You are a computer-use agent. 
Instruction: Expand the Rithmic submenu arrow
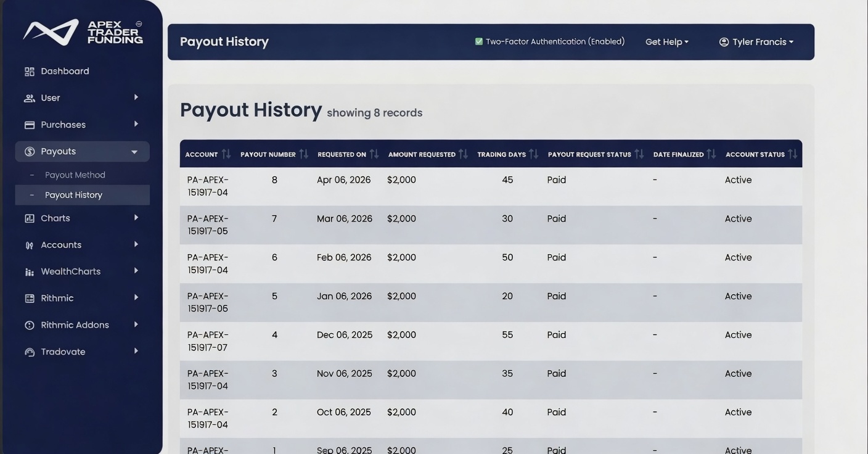[x=136, y=297]
